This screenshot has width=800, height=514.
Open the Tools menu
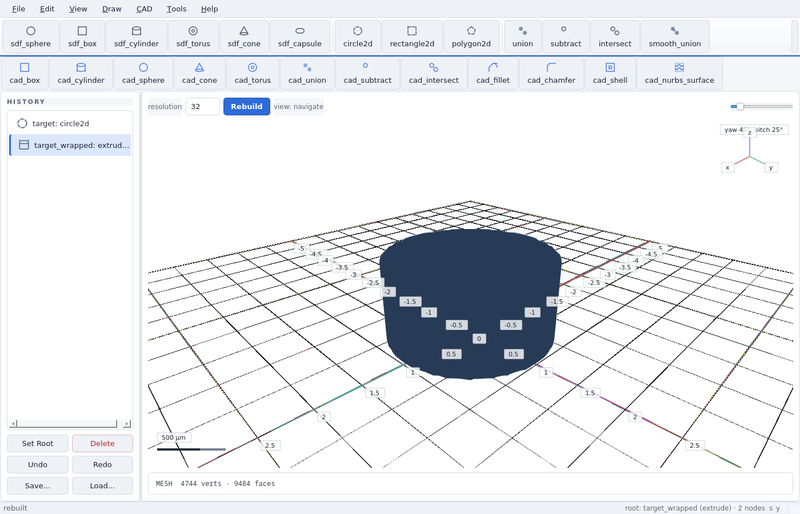(176, 9)
